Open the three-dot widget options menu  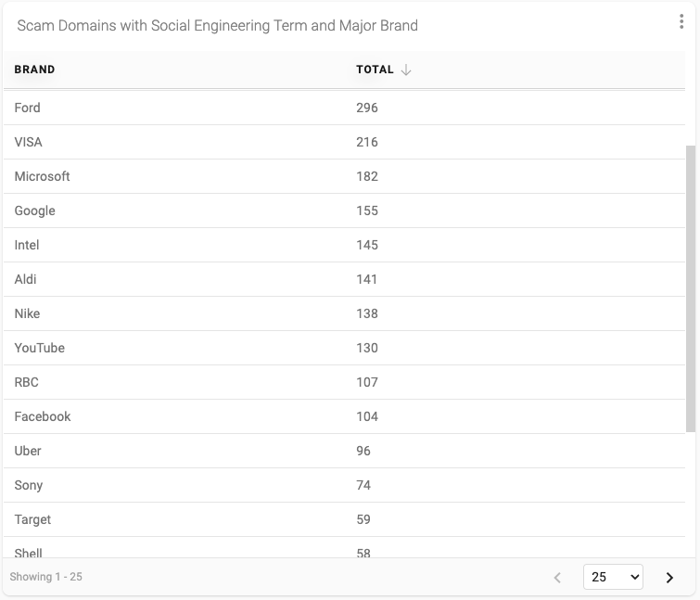tap(681, 21)
